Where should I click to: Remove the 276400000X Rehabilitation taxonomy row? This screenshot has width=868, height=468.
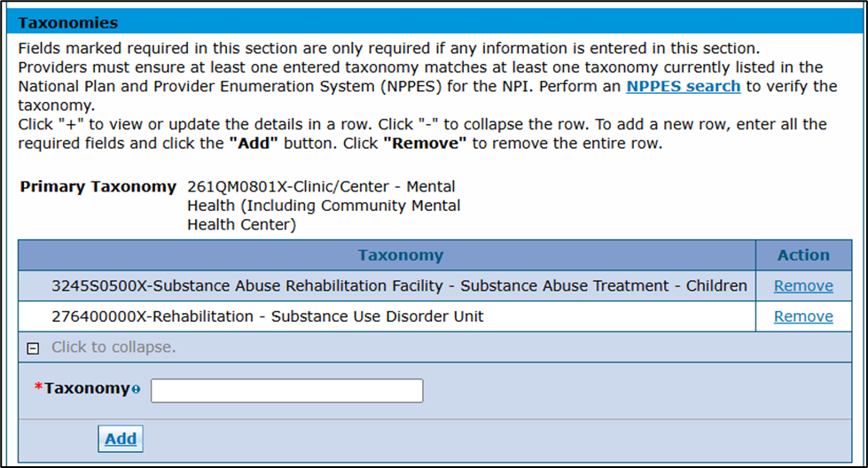click(803, 316)
